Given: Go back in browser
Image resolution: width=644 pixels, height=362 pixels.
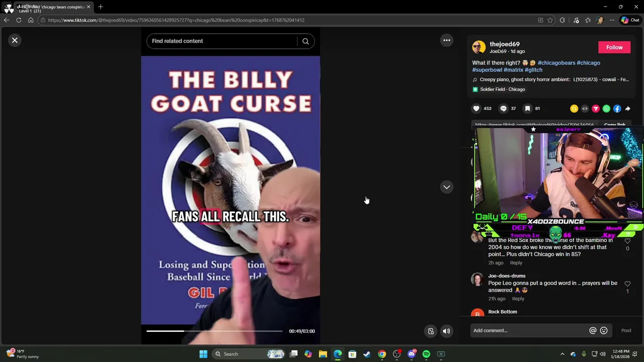Looking at the screenshot, I should tap(6, 20).
